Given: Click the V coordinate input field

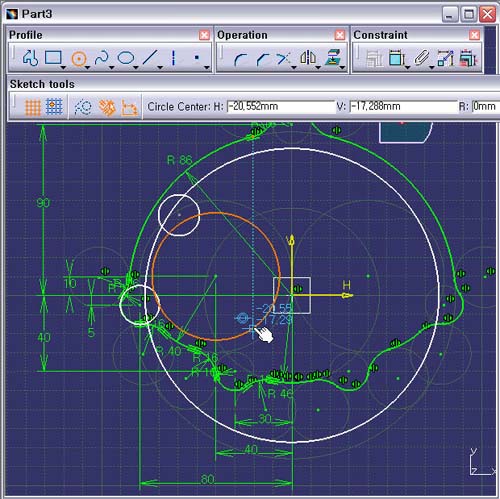Looking at the screenshot, I should pyautogui.click(x=403, y=106).
